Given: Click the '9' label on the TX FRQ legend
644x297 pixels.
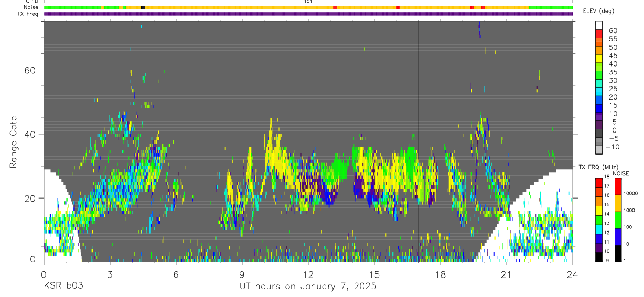Looking at the screenshot, I should coord(606,260).
